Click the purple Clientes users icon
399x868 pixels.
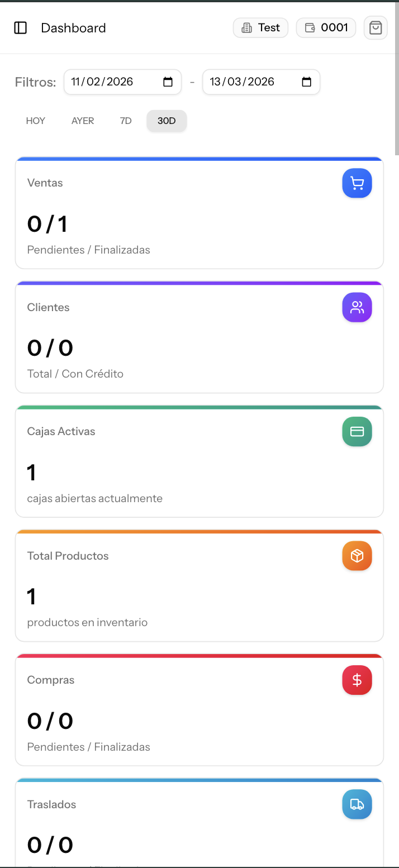pos(357,307)
